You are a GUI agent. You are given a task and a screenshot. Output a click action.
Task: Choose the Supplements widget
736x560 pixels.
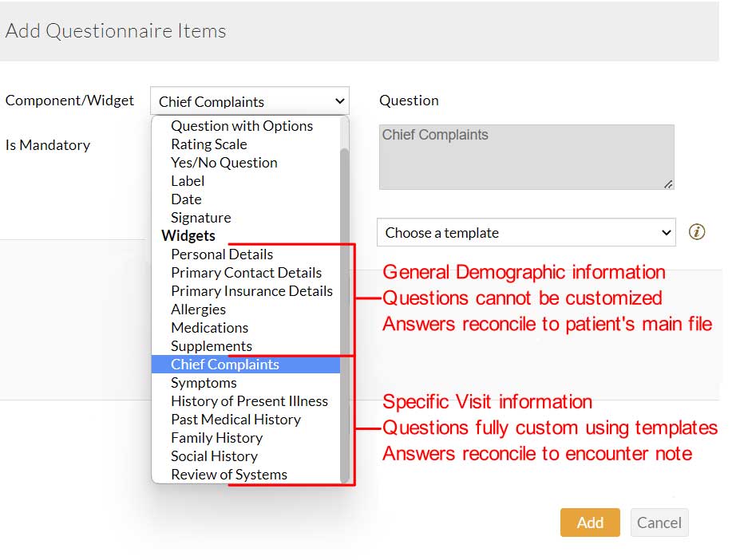(x=211, y=346)
